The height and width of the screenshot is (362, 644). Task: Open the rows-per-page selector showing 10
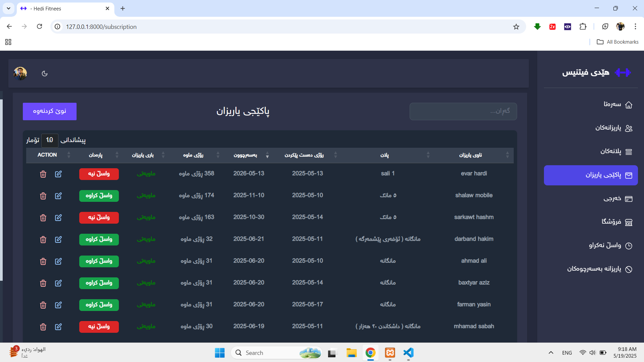[49, 140]
